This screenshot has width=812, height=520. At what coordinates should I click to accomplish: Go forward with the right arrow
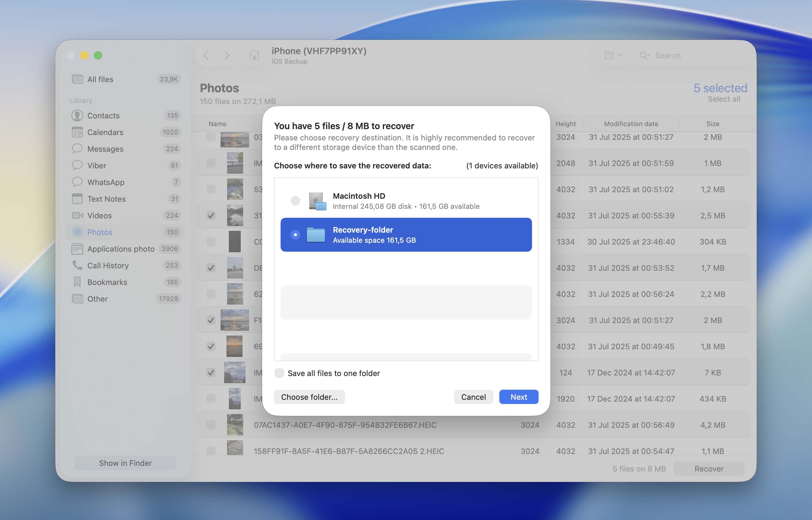coord(227,55)
